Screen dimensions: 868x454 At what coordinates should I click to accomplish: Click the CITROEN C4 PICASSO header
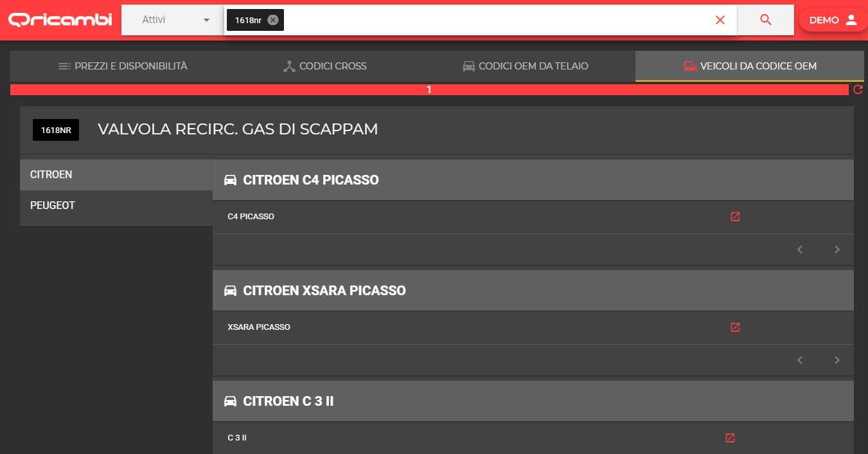click(533, 180)
